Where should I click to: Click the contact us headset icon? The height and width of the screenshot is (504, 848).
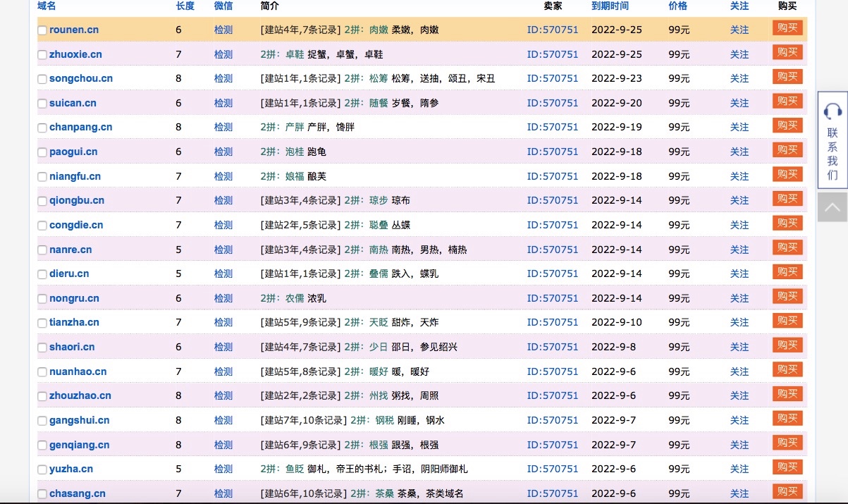click(832, 111)
